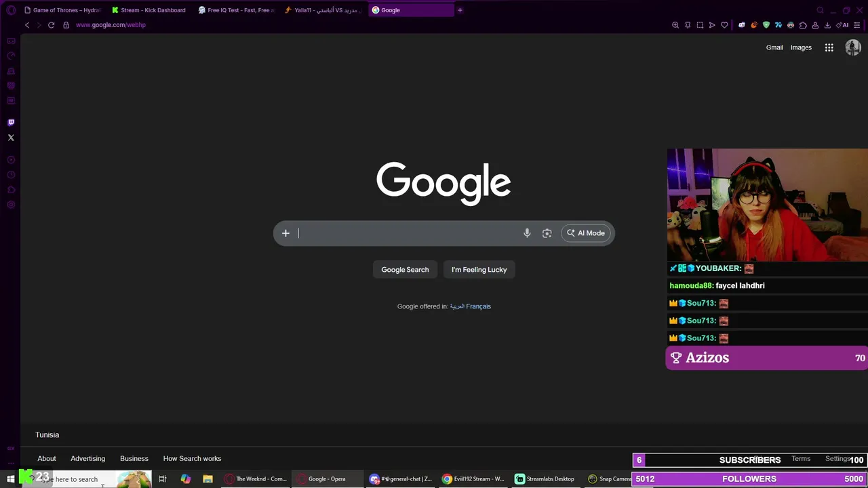Open Google Lens image search icon
868x488 pixels.
click(547, 233)
